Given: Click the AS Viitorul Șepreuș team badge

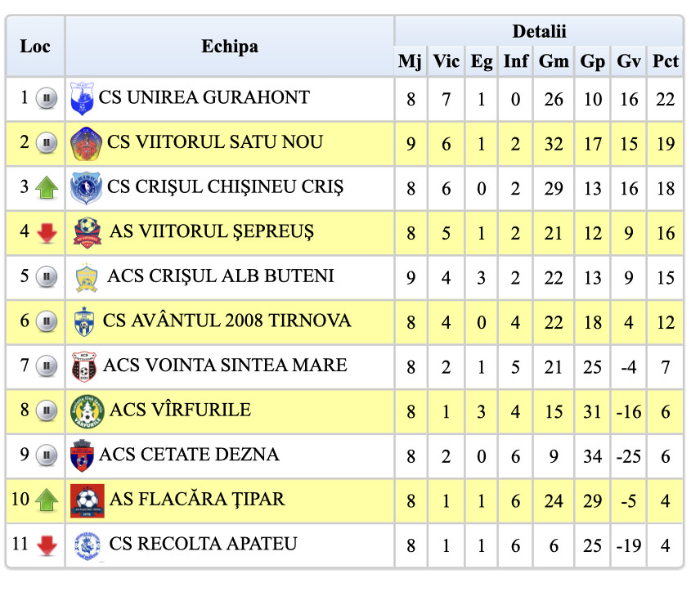Looking at the screenshot, I should click(87, 232).
